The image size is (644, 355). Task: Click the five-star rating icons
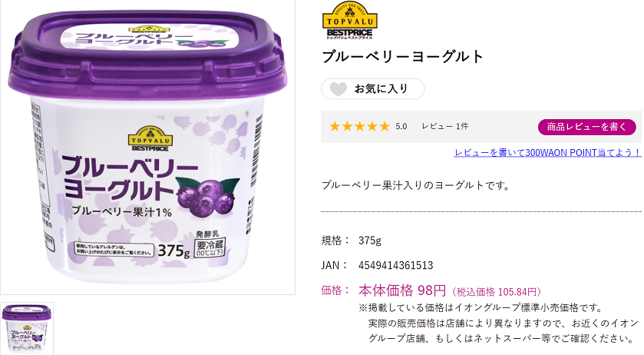(x=359, y=126)
